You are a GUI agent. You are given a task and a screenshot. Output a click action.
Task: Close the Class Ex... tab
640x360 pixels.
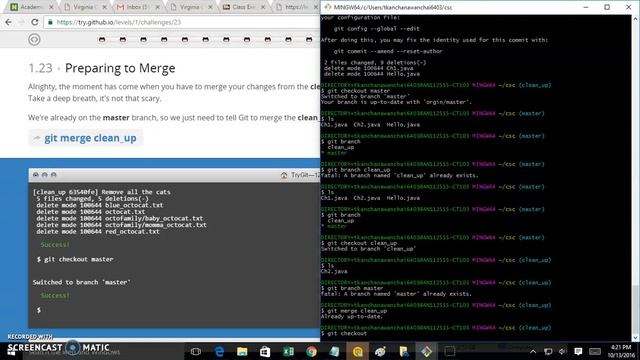coord(263,7)
